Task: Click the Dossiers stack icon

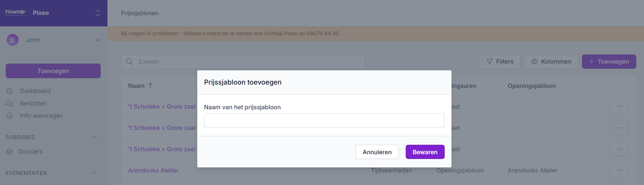Action: point(9,152)
